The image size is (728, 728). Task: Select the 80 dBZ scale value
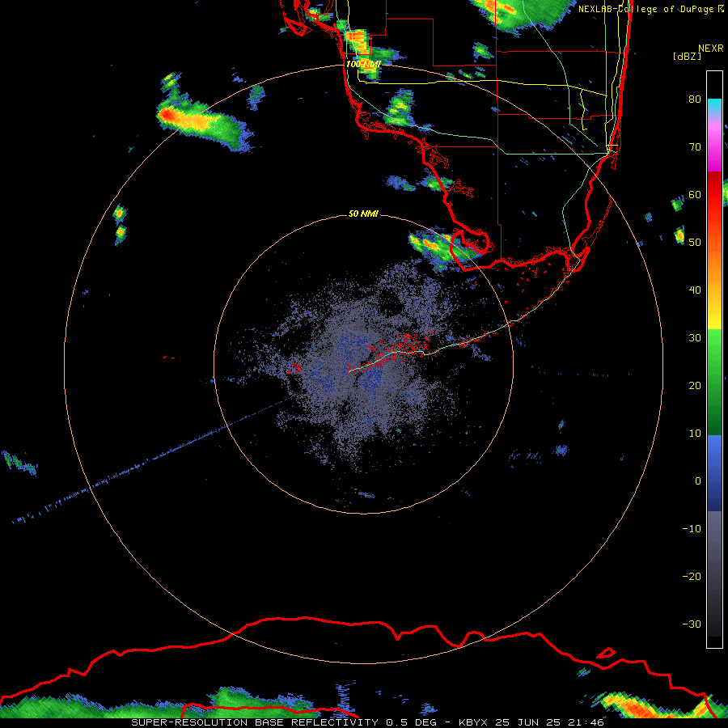[695, 99]
